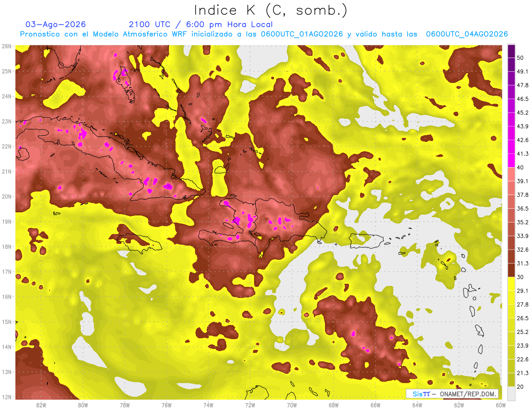Click the "23.9" color bar label
This screenshot has height=411, width=532.
[523, 346]
